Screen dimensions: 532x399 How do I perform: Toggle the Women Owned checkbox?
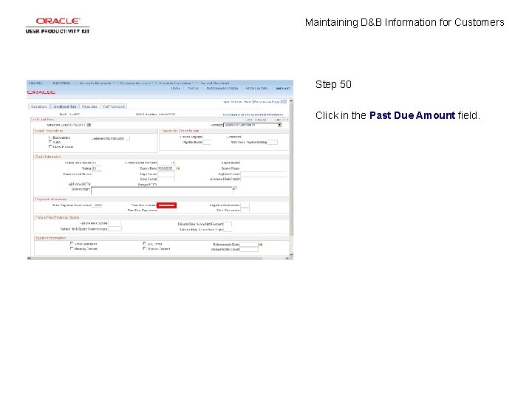coord(145,248)
